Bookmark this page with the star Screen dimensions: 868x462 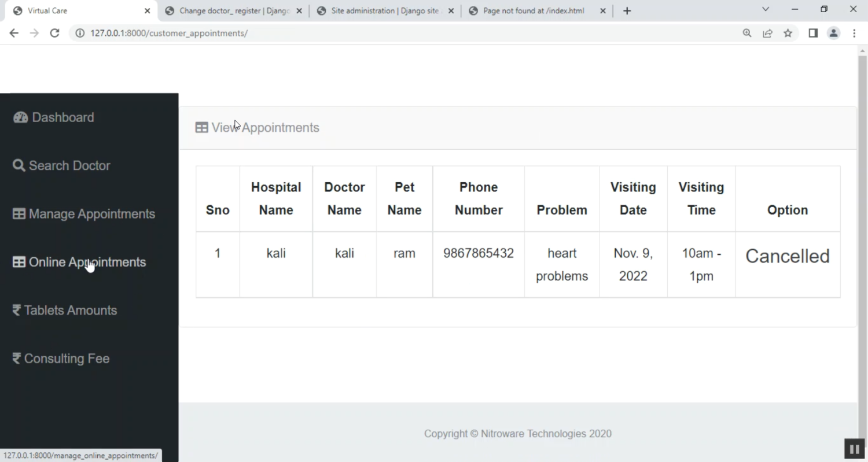(x=788, y=33)
